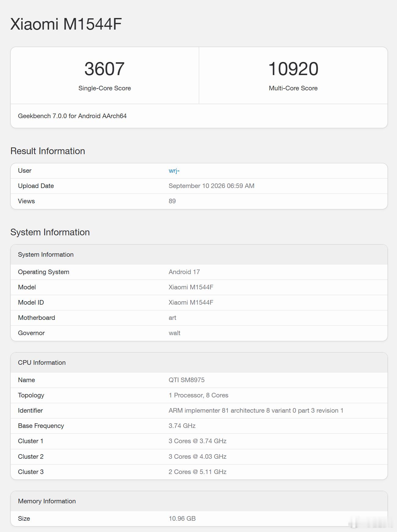The height and width of the screenshot is (532, 397).
Task: Select the Android 17 operating system value
Action: pos(184,272)
